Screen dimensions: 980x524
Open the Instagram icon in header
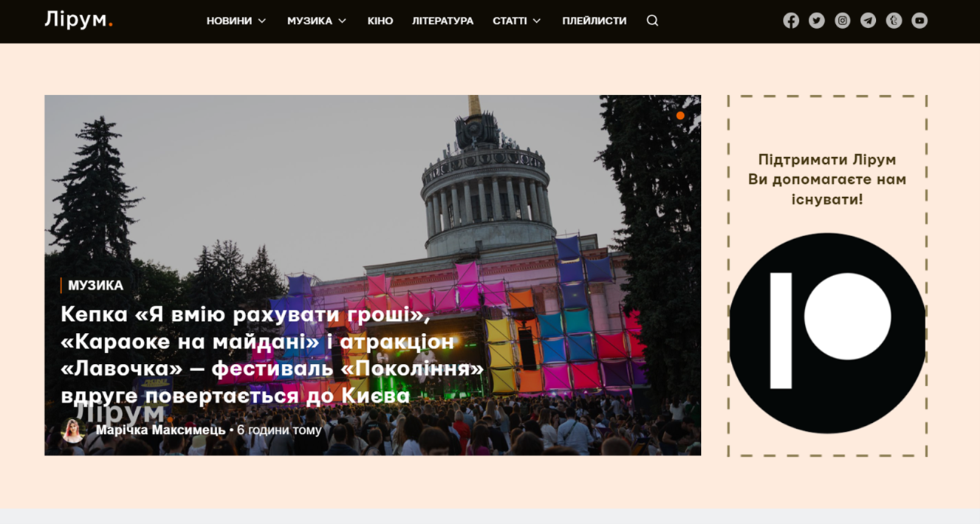click(x=843, y=21)
